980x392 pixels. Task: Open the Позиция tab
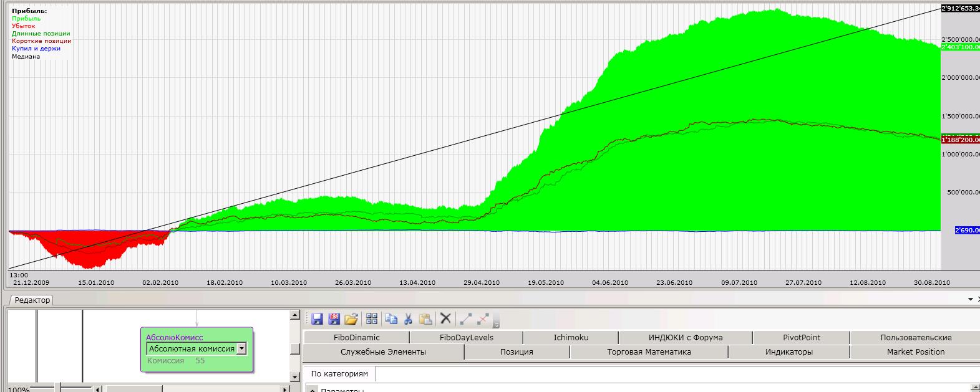[x=517, y=352]
